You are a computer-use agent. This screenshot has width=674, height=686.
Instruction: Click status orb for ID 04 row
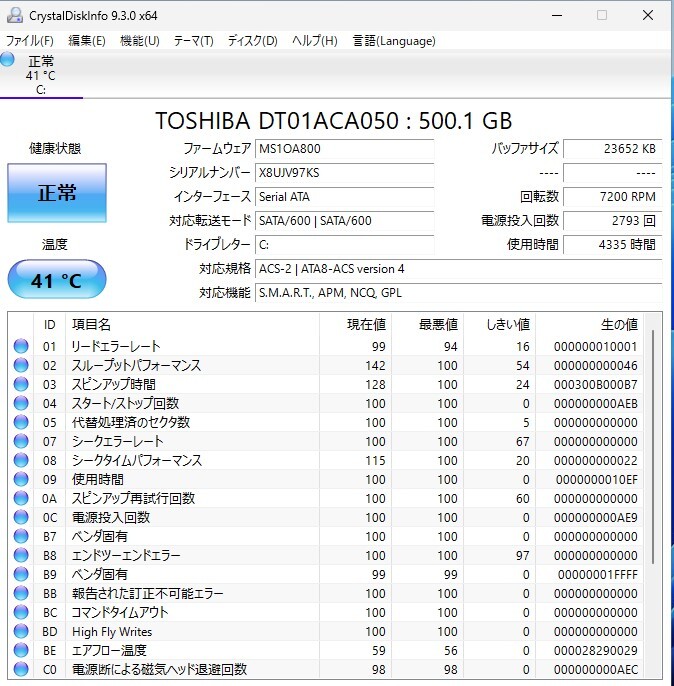[21, 403]
